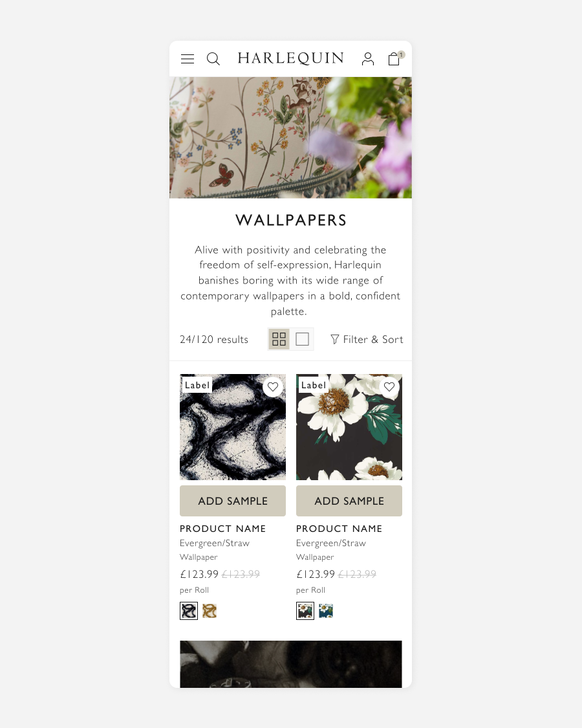Favorite the black ink wallpaper with heart
The image size is (582, 728).
tap(273, 387)
